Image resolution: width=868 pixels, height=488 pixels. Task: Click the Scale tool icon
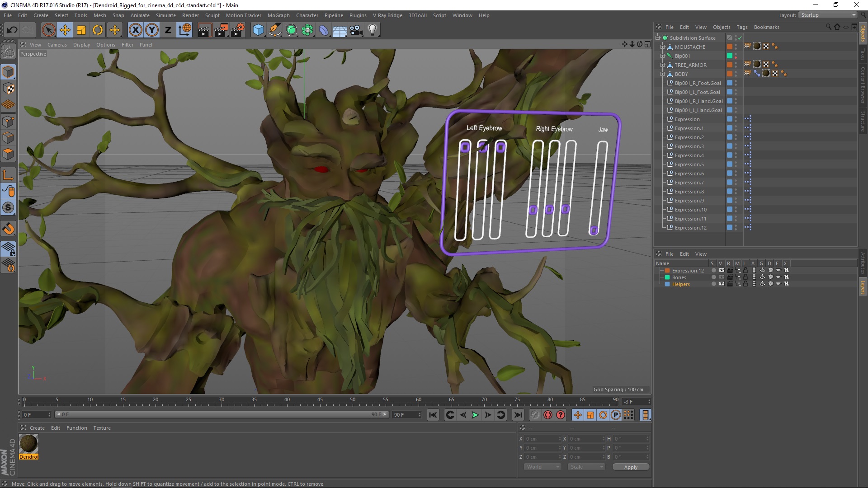coord(81,30)
